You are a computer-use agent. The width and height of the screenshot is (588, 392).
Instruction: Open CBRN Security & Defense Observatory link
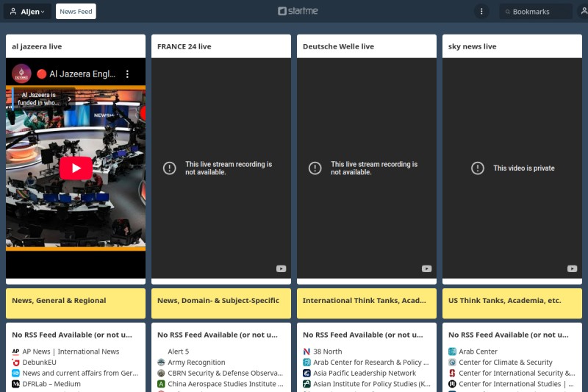[226, 373]
